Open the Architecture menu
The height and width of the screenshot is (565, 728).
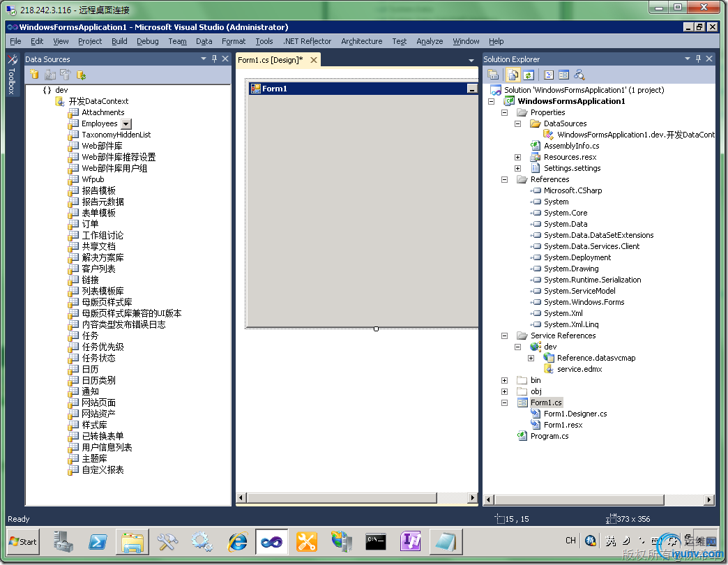362,41
